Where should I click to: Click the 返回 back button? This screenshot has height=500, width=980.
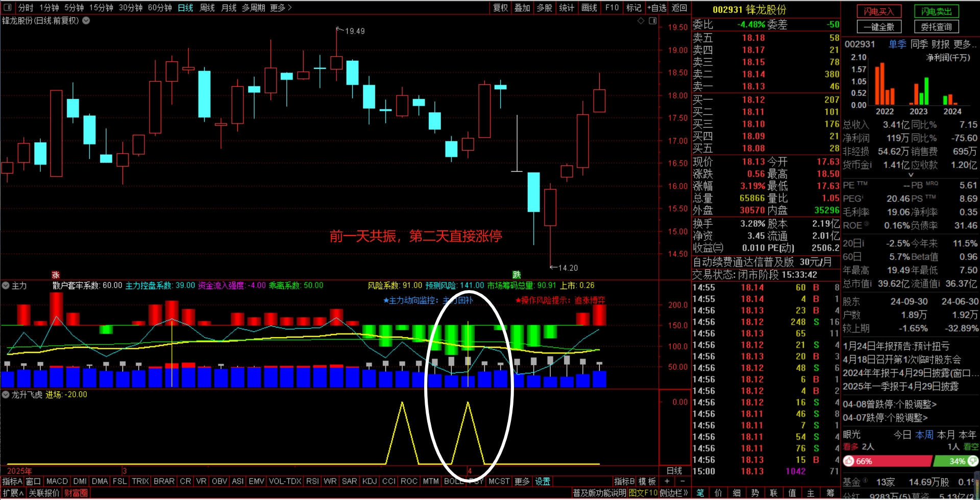point(679,8)
